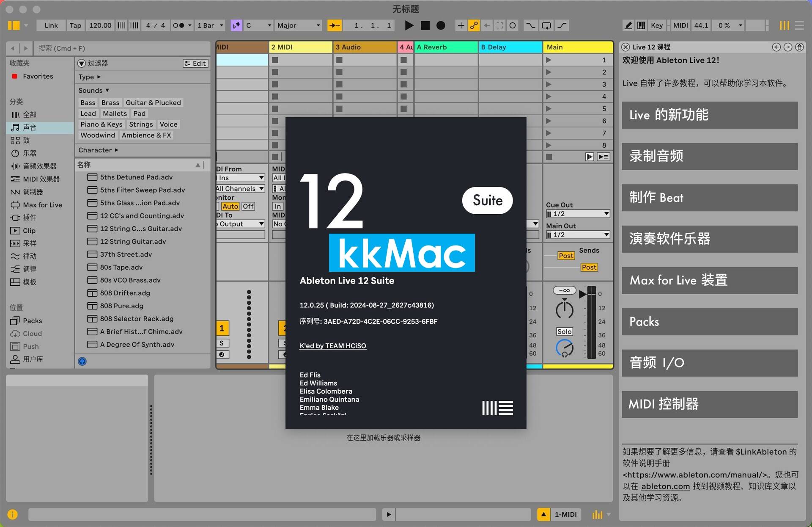Open K'ed by TEAM HCiSO link

333,346
